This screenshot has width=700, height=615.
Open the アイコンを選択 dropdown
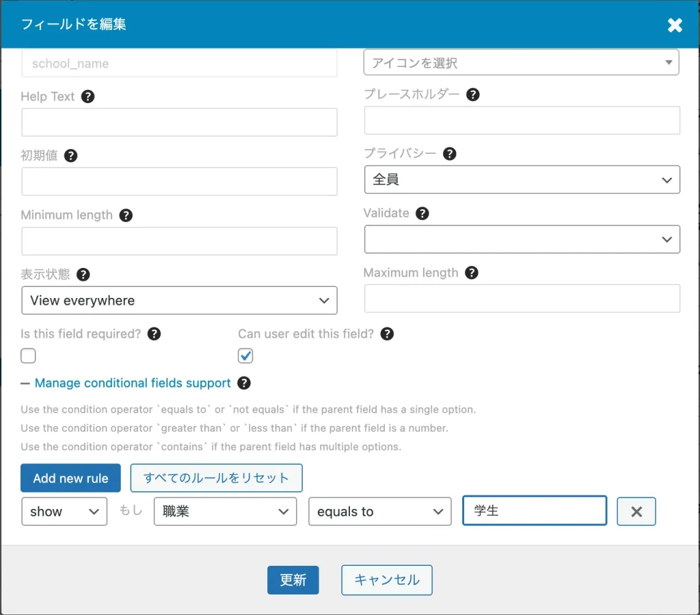click(521, 62)
